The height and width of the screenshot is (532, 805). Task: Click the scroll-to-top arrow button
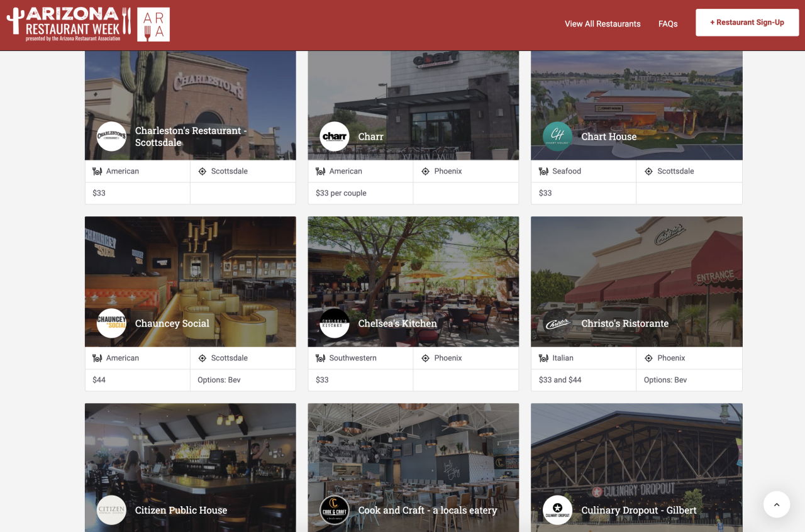click(777, 504)
